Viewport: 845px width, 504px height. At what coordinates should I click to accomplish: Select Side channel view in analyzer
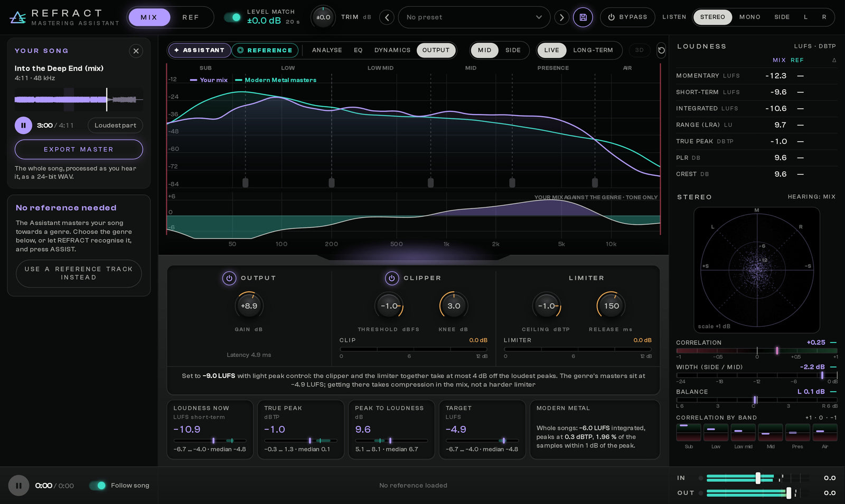click(x=513, y=50)
